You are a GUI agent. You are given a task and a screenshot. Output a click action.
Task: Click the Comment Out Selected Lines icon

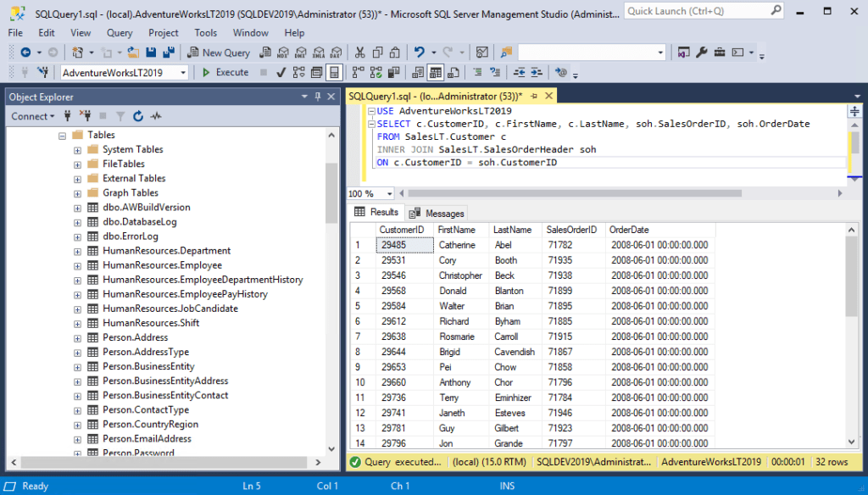click(x=477, y=73)
